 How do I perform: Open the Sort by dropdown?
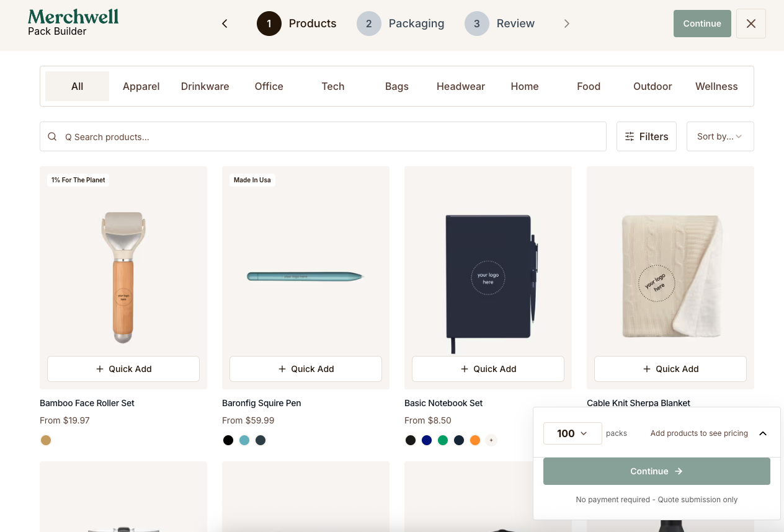(x=720, y=136)
